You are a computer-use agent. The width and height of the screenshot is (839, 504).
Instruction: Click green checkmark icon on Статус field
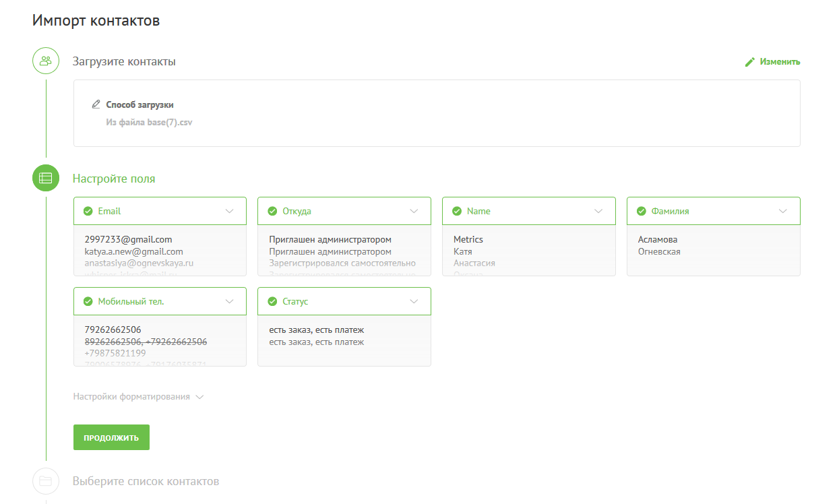coord(272,301)
